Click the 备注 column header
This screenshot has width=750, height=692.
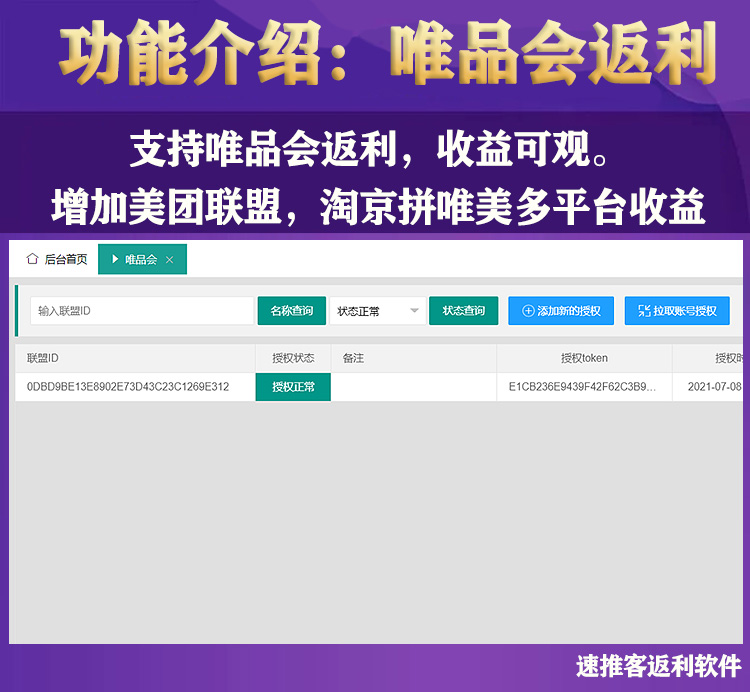[414, 358]
